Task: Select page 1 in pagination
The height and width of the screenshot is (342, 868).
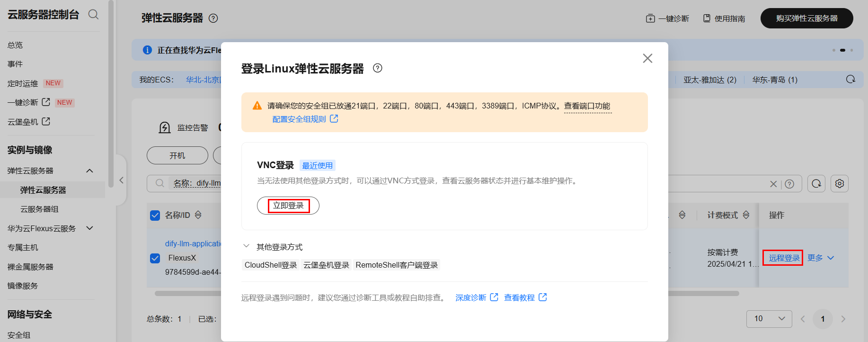Action: [x=823, y=319]
